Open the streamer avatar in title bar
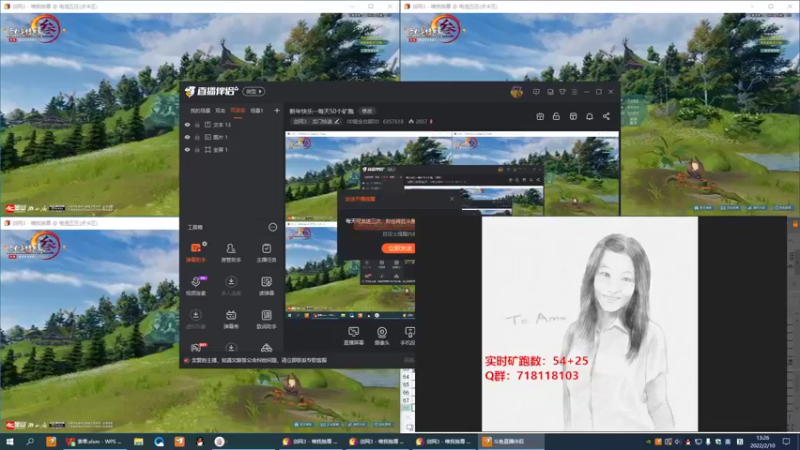The image size is (800, 450). (x=516, y=92)
